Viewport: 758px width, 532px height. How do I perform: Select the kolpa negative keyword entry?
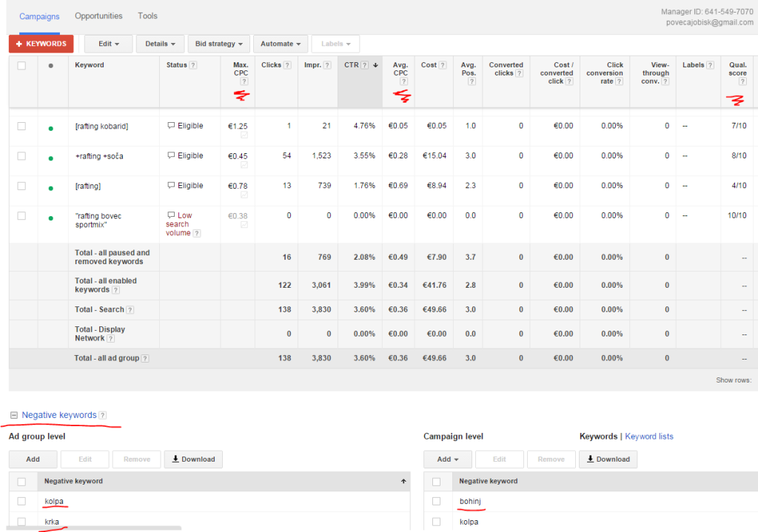click(55, 501)
